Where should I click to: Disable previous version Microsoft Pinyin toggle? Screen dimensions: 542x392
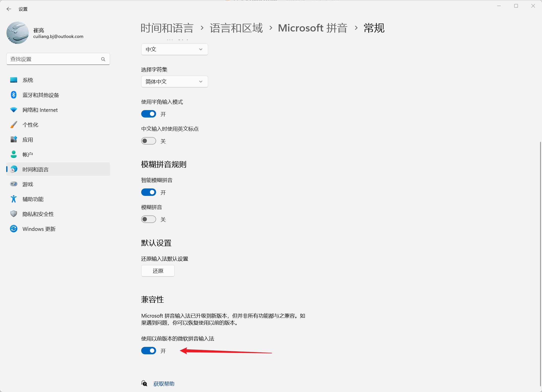coord(149,351)
